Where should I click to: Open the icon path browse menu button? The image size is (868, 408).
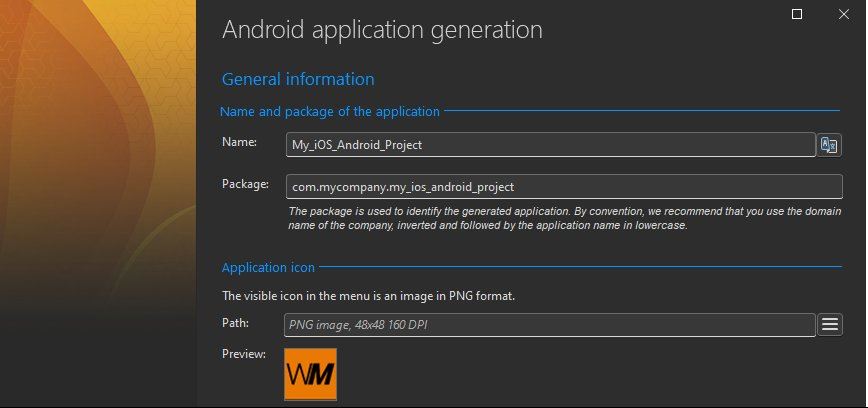830,324
